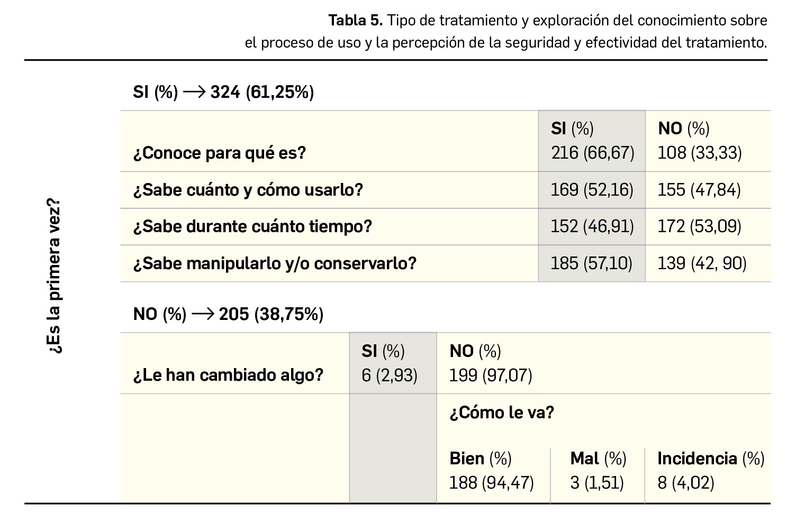Click "¿Sabe manipularlo y/o conservarlo?" question
787x532 pixels.
(x=275, y=263)
